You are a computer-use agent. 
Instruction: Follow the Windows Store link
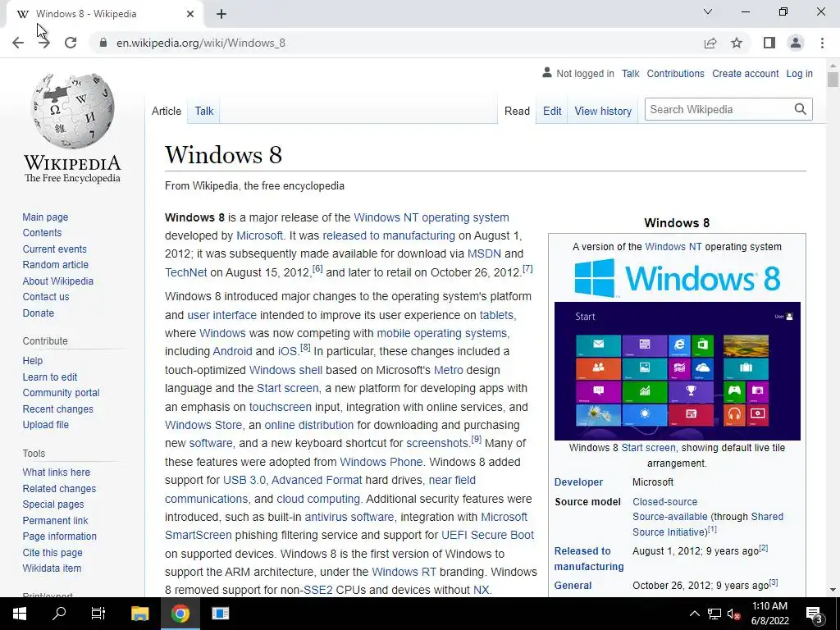pyautogui.click(x=203, y=425)
